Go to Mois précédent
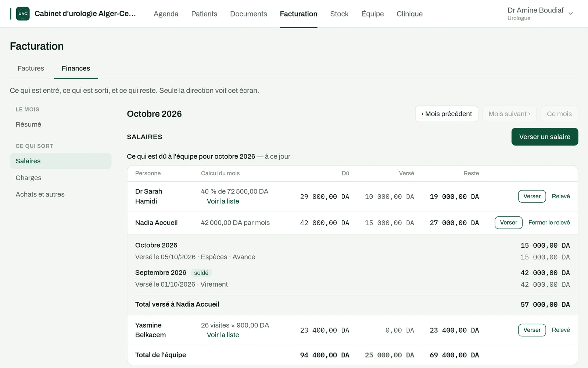Image resolution: width=588 pixels, height=368 pixels. tap(447, 114)
